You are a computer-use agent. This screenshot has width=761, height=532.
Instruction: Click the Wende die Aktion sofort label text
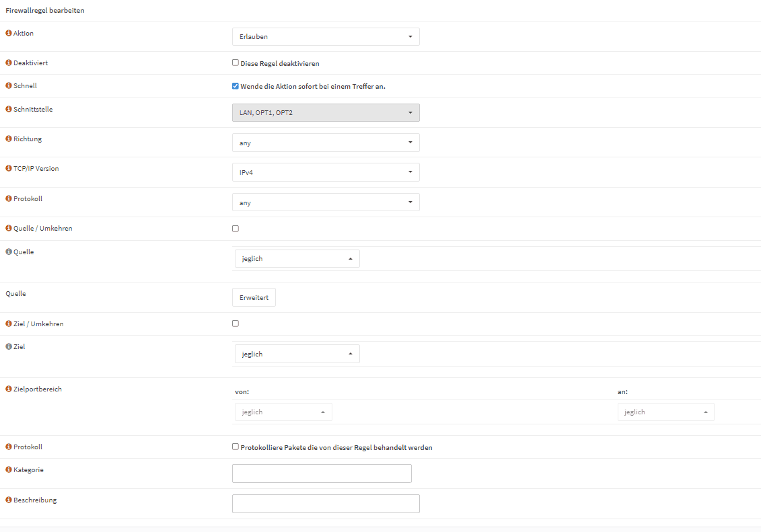click(313, 86)
